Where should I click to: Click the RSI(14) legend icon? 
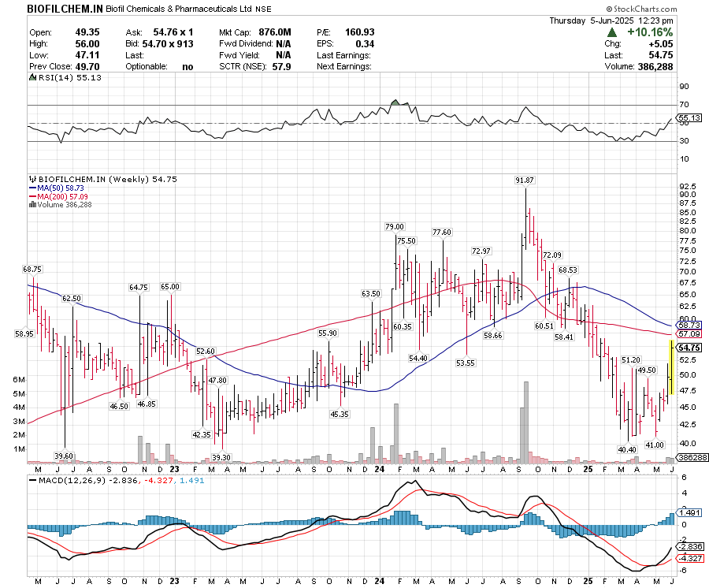tap(32, 77)
